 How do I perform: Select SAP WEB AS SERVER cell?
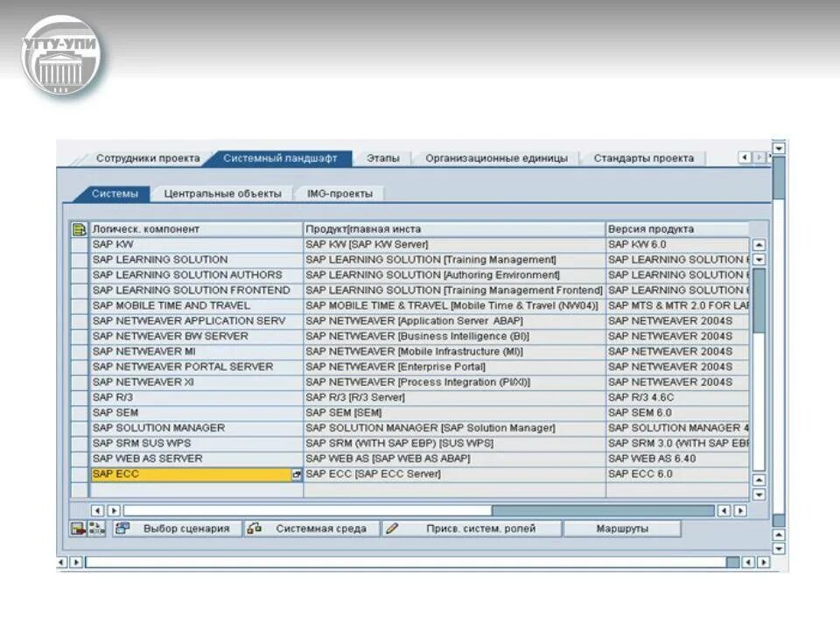pos(196,459)
